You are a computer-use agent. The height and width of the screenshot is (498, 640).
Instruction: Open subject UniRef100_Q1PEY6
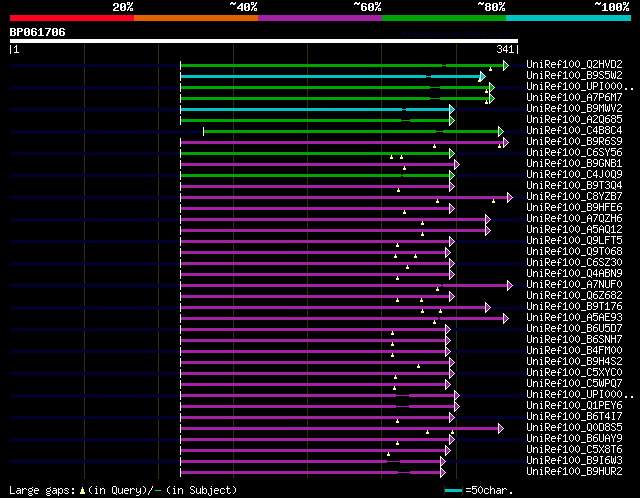coord(574,406)
